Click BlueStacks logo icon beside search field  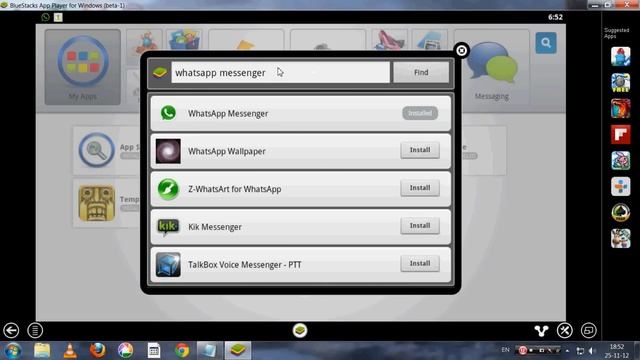click(x=160, y=73)
